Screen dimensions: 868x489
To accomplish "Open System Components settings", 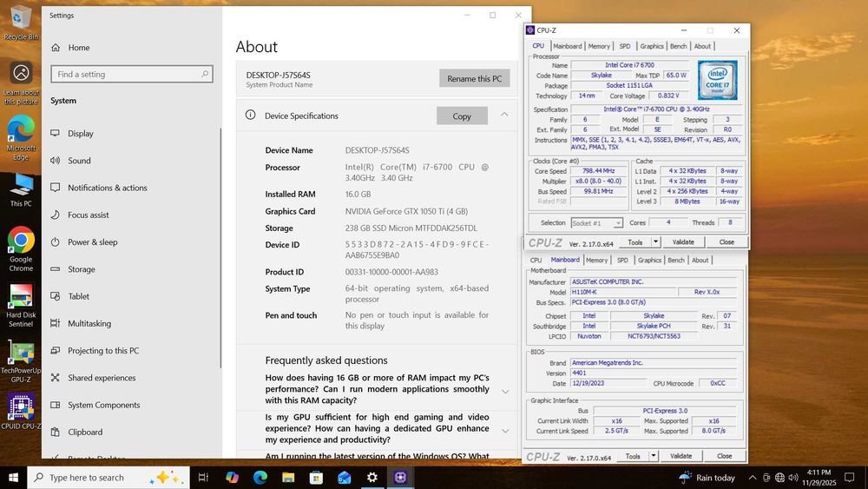I will (x=131, y=405).
